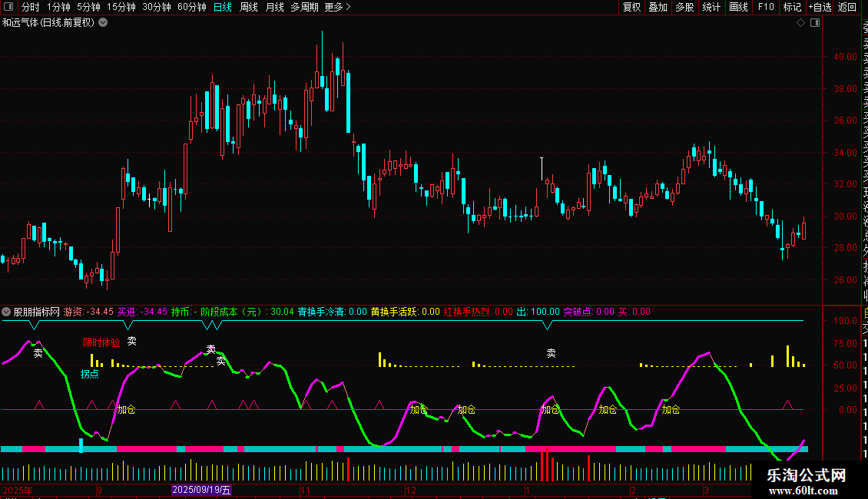
Task: Select the 5分钟 period
Action: (x=88, y=7)
